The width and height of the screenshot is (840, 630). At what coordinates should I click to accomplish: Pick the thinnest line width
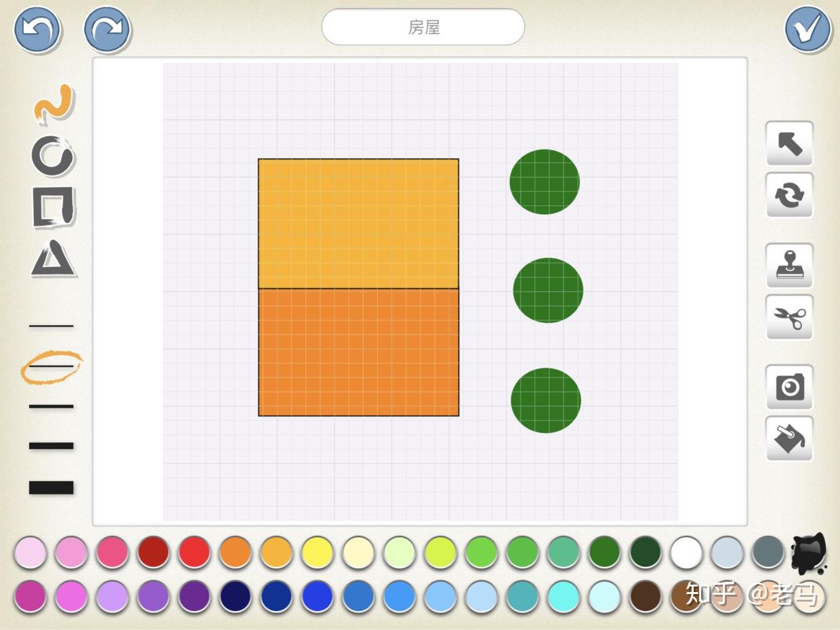click(51, 327)
